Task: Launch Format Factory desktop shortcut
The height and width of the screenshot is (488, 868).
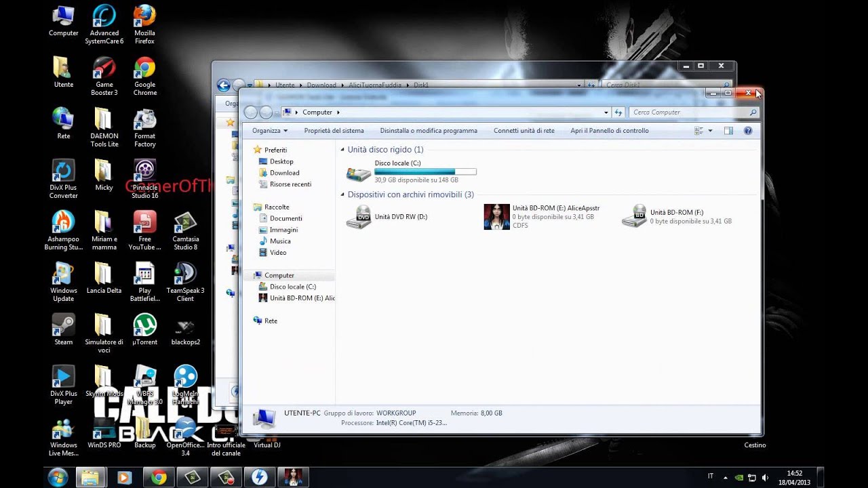Action: (144, 127)
